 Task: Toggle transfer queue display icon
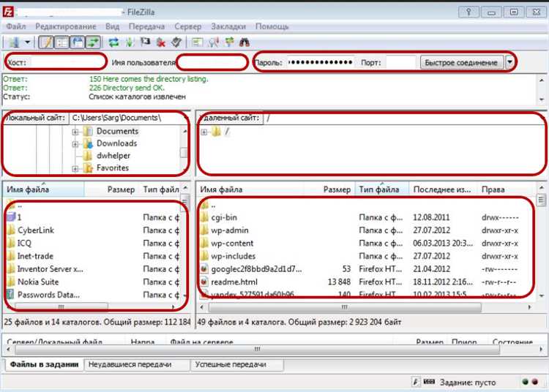[93, 42]
